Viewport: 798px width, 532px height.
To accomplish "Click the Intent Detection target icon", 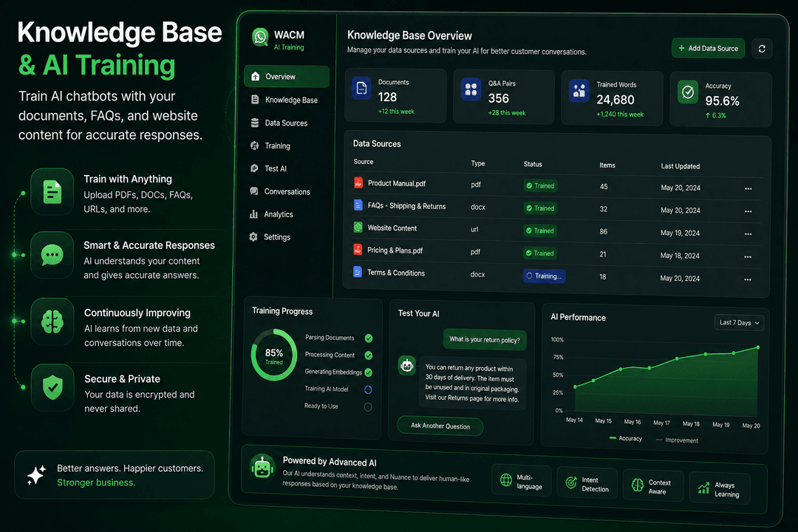I will pyautogui.click(x=571, y=482).
